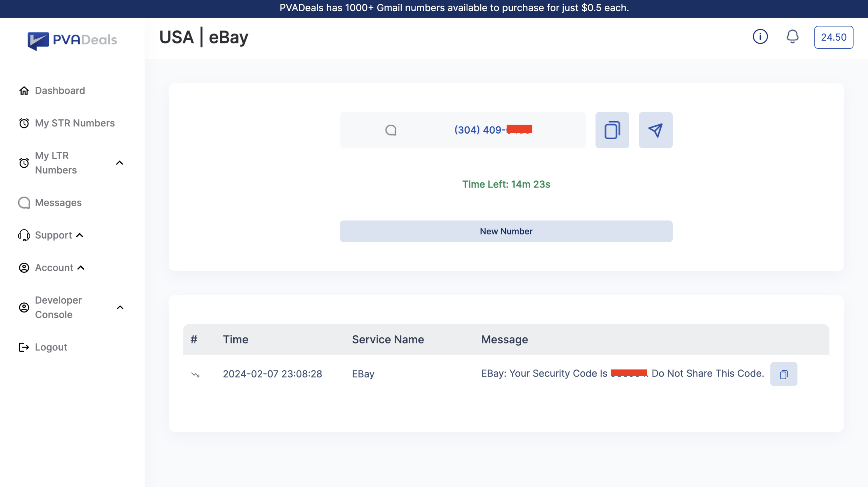Open the info icon in header
This screenshot has width=868, height=487.
pyautogui.click(x=760, y=37)
